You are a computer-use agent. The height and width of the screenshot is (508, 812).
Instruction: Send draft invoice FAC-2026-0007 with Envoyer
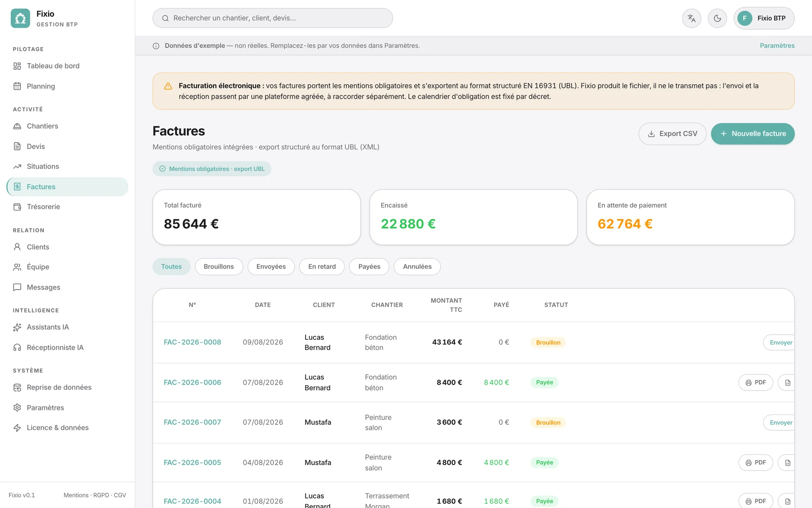coord(779,422)
